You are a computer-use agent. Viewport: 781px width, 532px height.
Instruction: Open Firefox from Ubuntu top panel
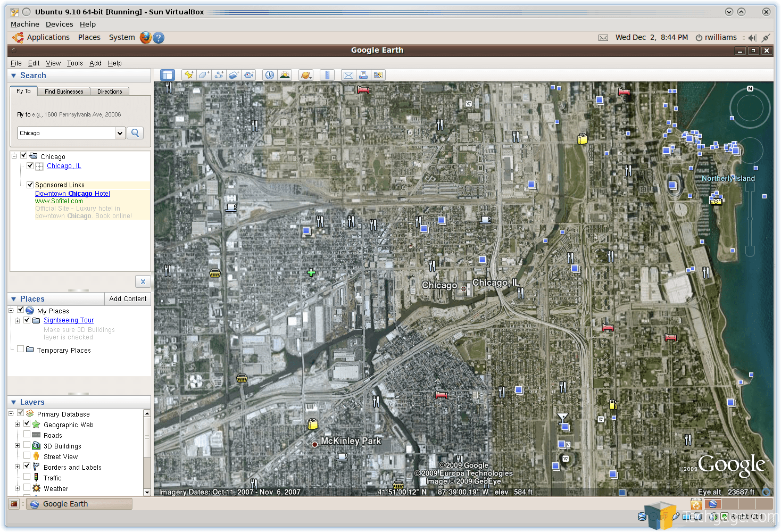[x=145, y=37]
